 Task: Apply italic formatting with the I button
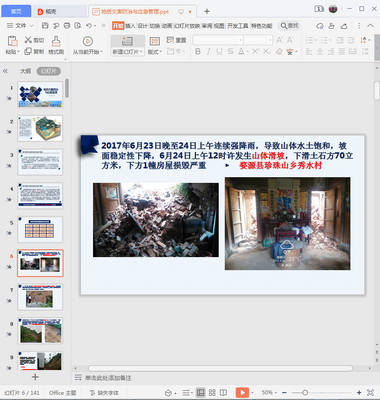pyautogui.click(x=209, y=51)
